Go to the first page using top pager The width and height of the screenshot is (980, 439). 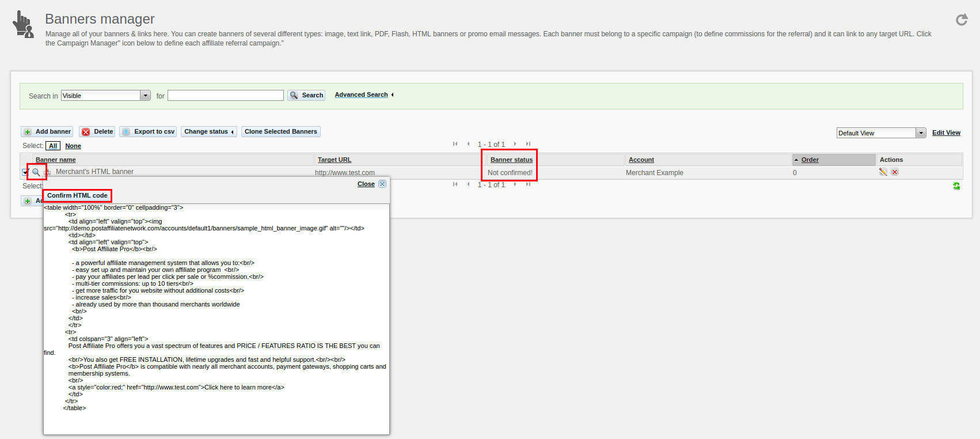click(455, 144)
